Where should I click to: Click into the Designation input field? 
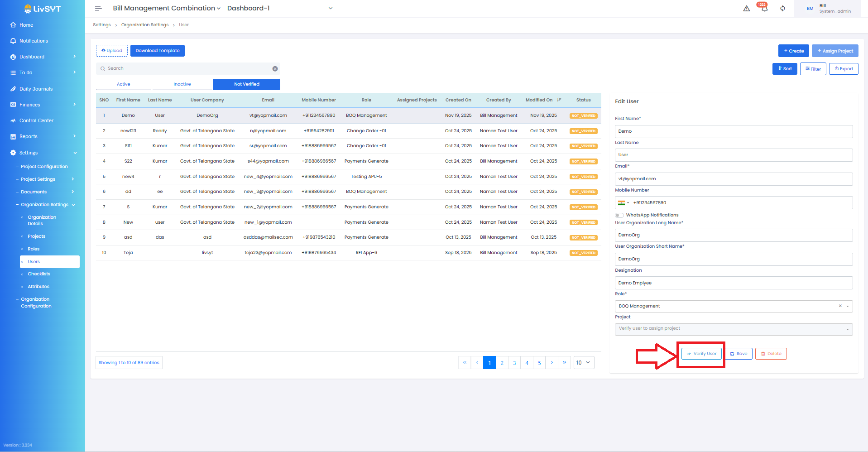tap(734, 283)
